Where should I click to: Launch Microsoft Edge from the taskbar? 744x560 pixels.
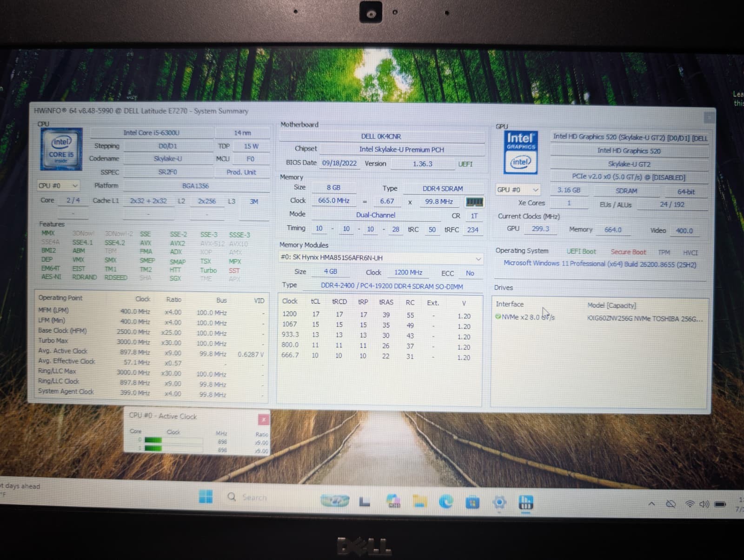pos(446,501)
